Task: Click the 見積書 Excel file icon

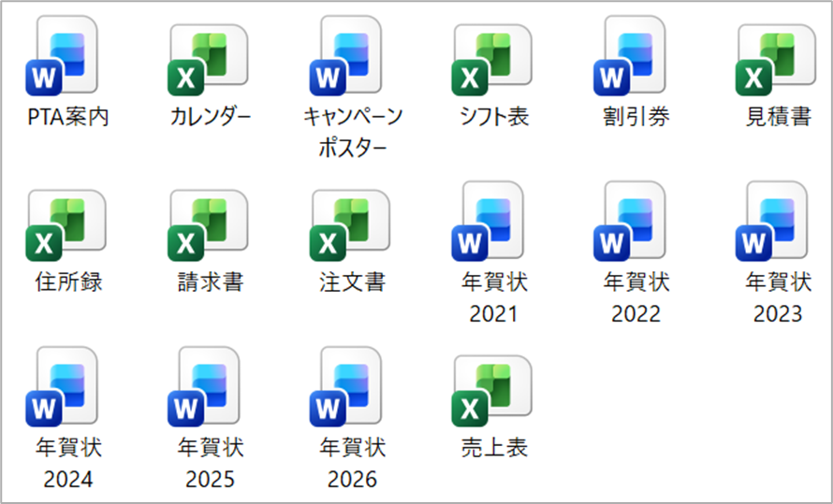Action: tap(778, 60)
